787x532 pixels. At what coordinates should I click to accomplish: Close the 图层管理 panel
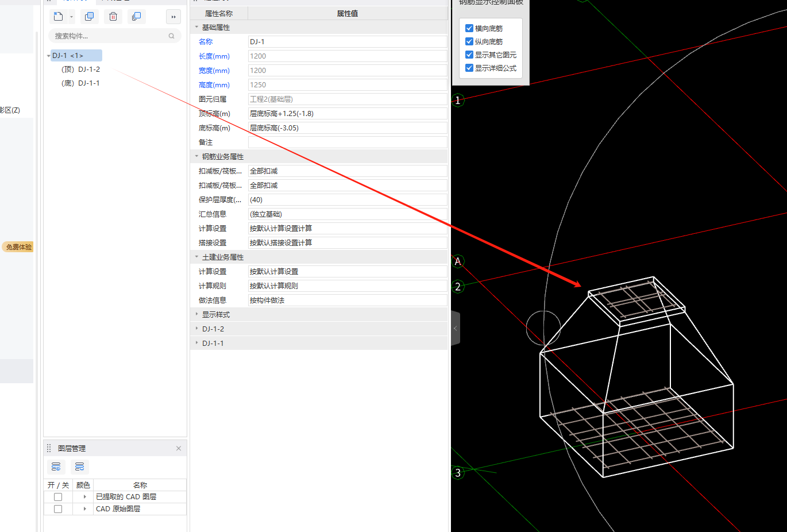179,448
